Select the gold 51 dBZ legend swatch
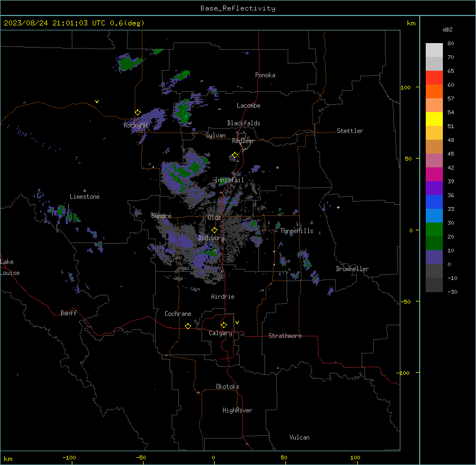Viewport: 476px width, 465px height. coord(434,133)
